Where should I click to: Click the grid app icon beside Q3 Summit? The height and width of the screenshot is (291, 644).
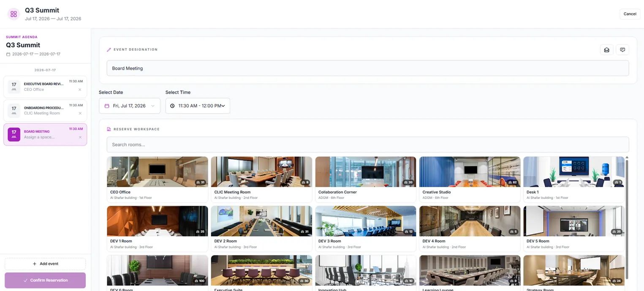tap(14, 14)
